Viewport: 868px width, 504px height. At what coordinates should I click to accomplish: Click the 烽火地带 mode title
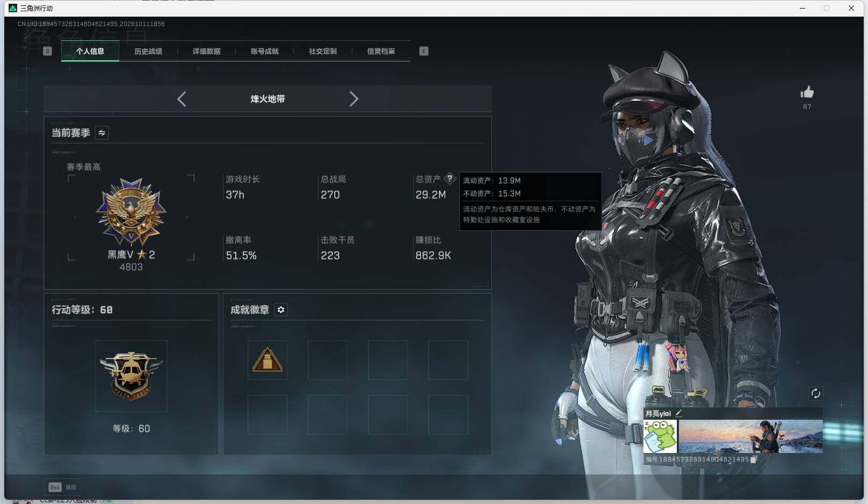(267, 99)
